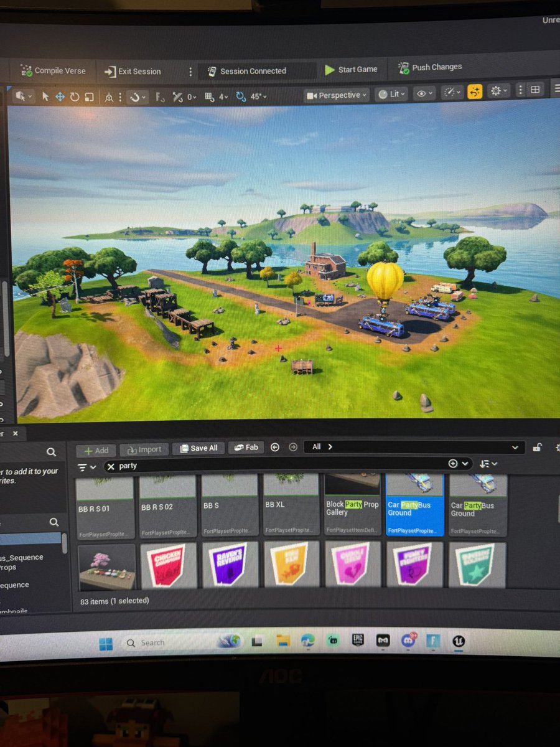Toggle the highlighted yellow viewport button
560x747 pixels.
475,92
